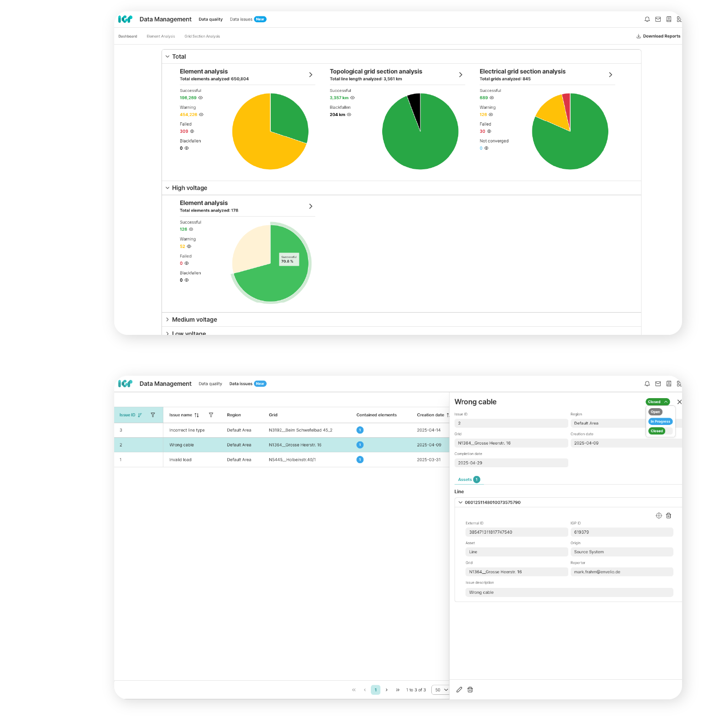Locate the asset with the target crosshair icon
728x728 pixels.
click(x=659, y=516)
